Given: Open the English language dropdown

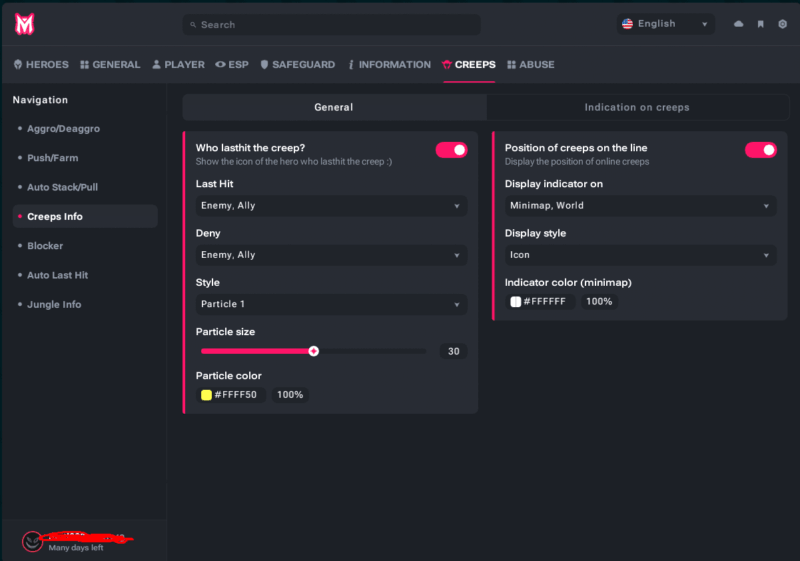Looking at the screenshot, I should pos(666,24).
